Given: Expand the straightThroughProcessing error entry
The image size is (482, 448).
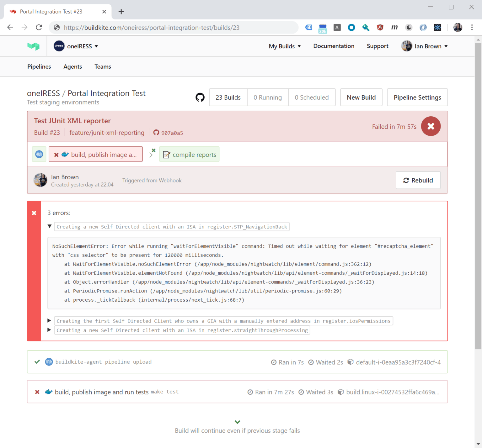Looking at the screenshot, I should (x=49, y=330).
